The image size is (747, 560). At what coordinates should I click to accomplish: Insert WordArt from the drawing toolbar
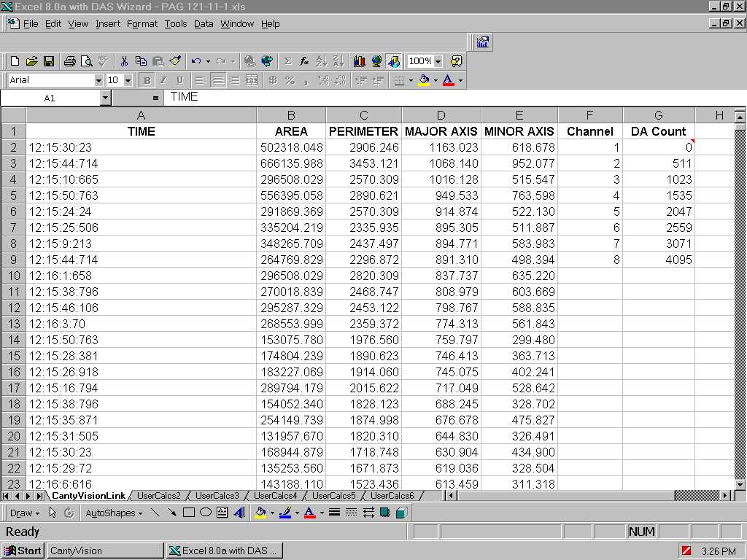coord(239,513)
